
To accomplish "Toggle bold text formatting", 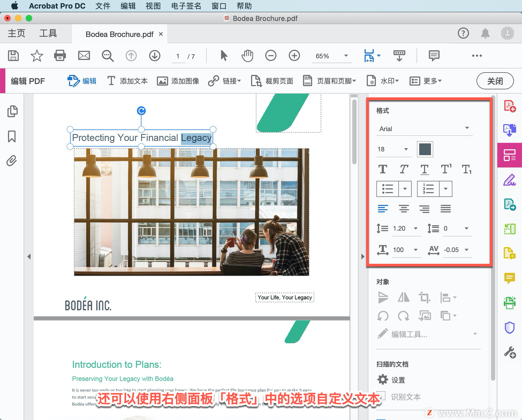I will tap(383, 169).
